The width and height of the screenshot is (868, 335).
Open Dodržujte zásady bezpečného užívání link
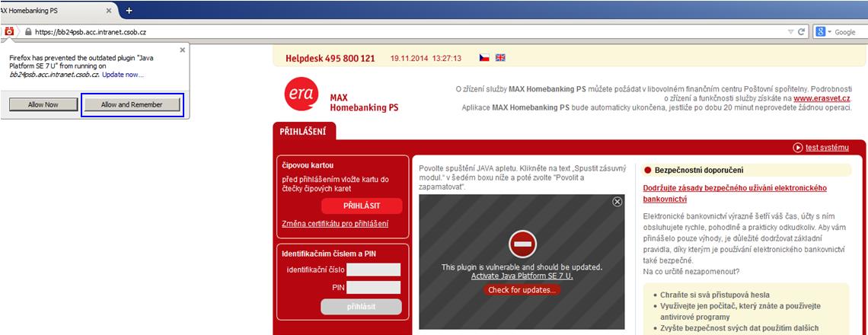736,193
